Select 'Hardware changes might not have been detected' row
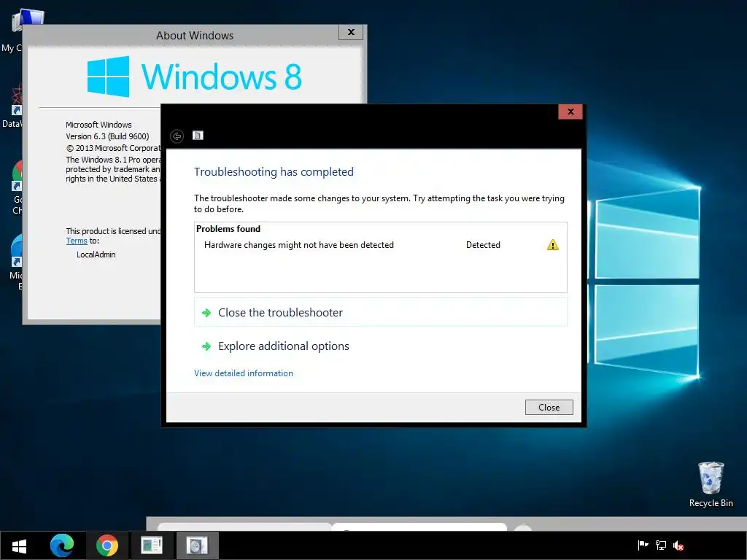This screenshot has width=747, height=560. pos(381,245)
